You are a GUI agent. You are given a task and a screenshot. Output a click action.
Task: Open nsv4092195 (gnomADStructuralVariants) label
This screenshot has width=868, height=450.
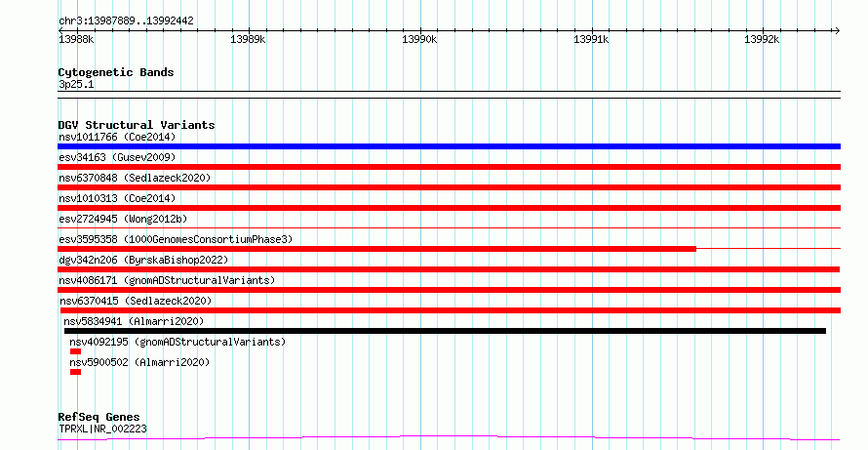178,342
